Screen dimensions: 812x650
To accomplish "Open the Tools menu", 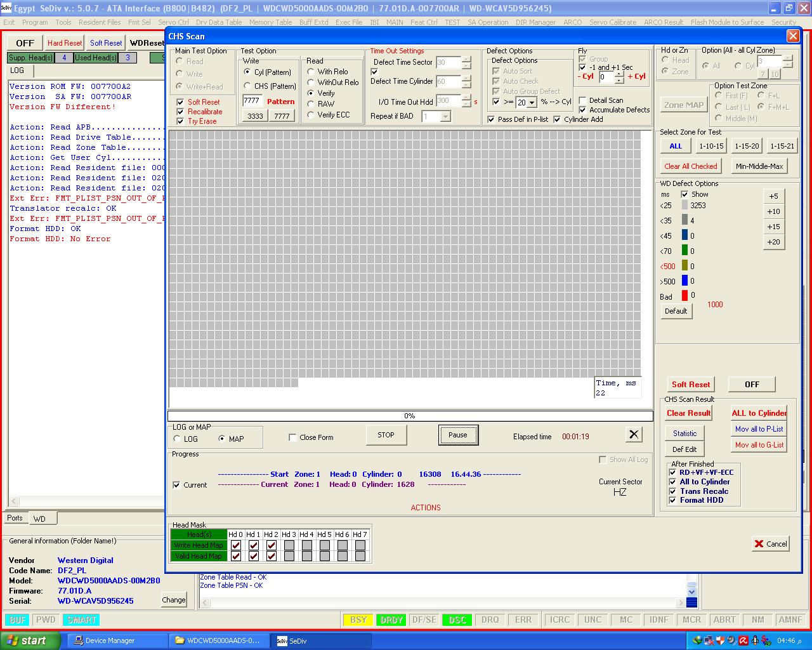I will (x=63, y=22).
